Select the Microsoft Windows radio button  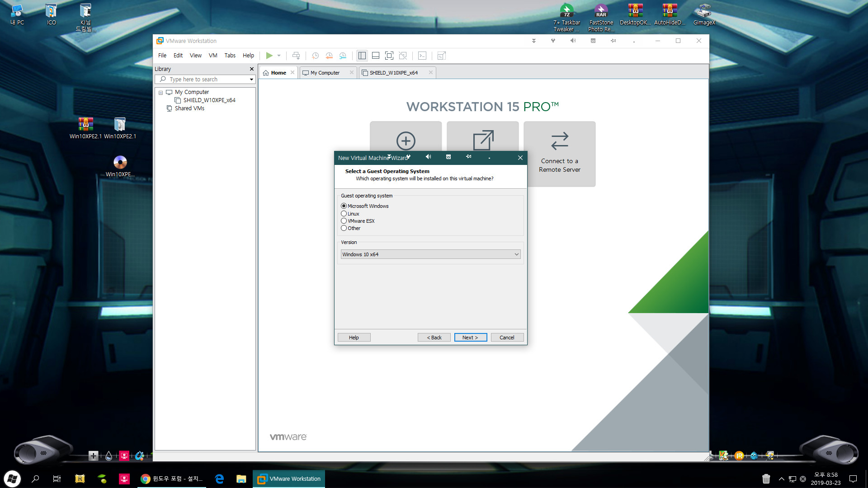click(344, 206)
